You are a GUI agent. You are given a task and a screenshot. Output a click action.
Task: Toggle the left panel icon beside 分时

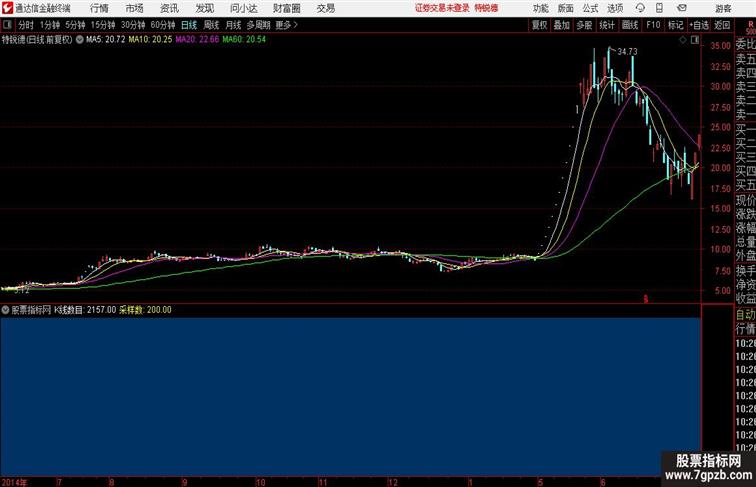click(7, 25)
